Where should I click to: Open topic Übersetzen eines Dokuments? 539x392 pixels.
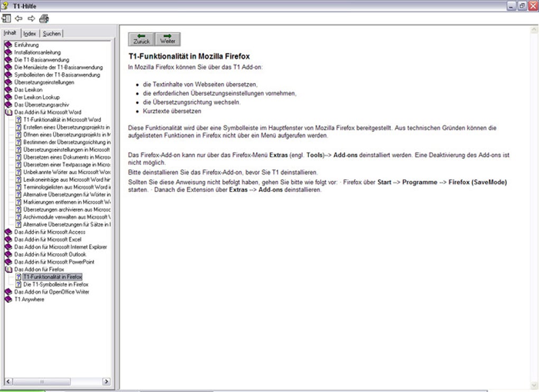[x=67, y=157]
